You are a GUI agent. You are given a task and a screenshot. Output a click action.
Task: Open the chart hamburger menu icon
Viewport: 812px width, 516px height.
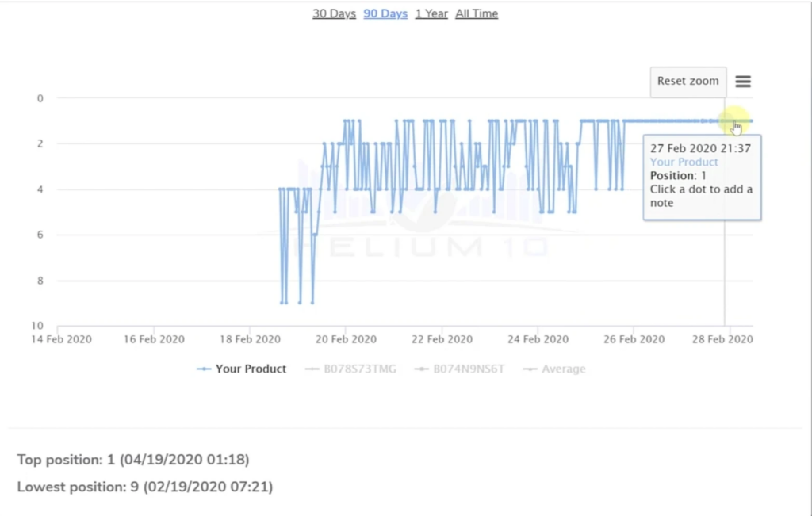tap(743, 82)
